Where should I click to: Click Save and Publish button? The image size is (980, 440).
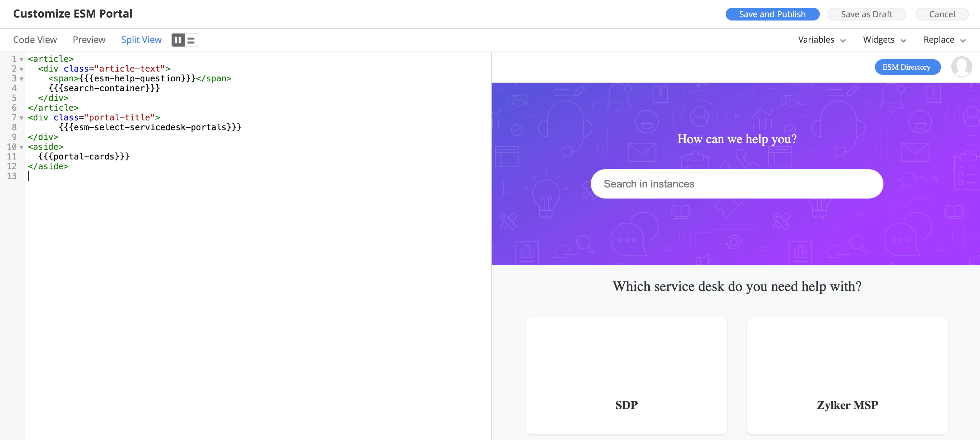(772, 14)
